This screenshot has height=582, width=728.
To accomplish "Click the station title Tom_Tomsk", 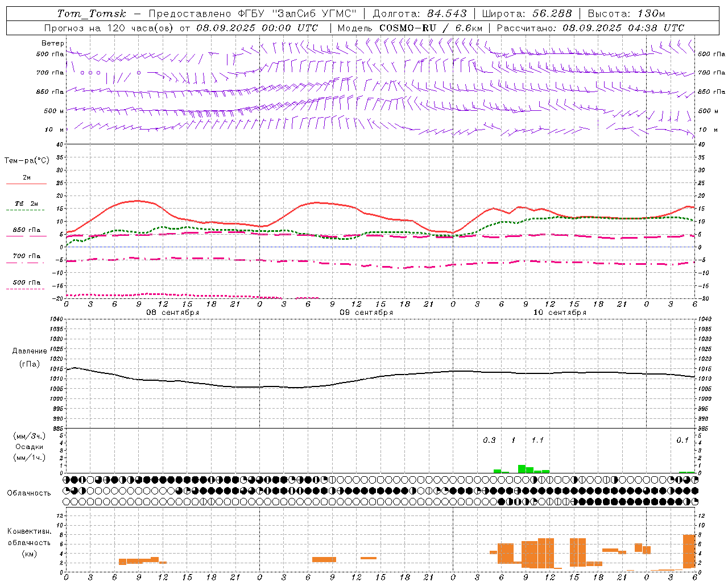I will [x=92, y=14].
